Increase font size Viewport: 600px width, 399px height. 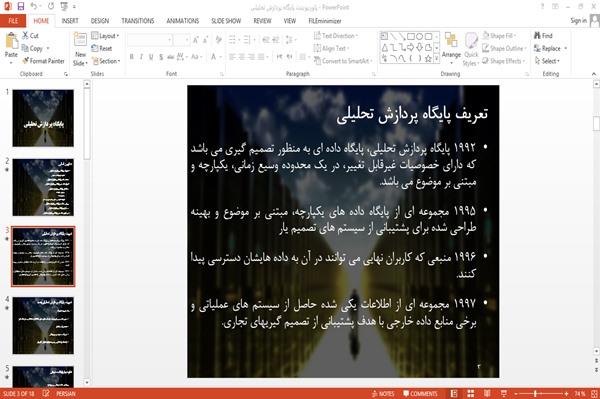pyautogui.click(x=196, y=40)
